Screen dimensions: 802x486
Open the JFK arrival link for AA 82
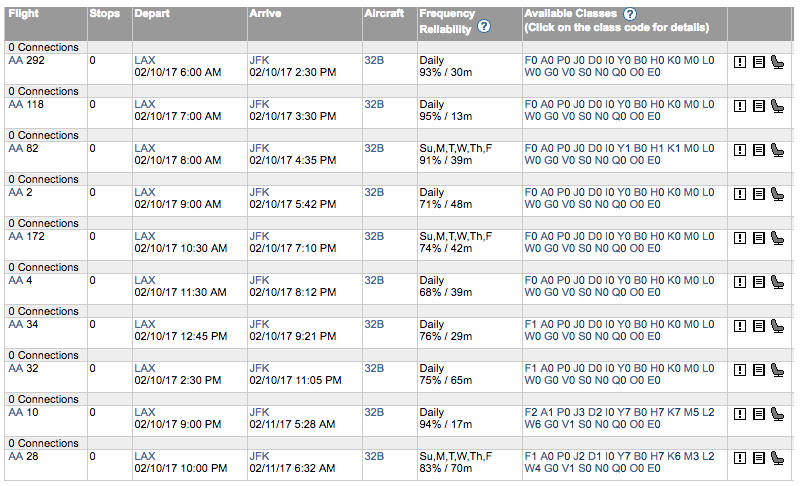pyautogui.click(x=259, y=148)
